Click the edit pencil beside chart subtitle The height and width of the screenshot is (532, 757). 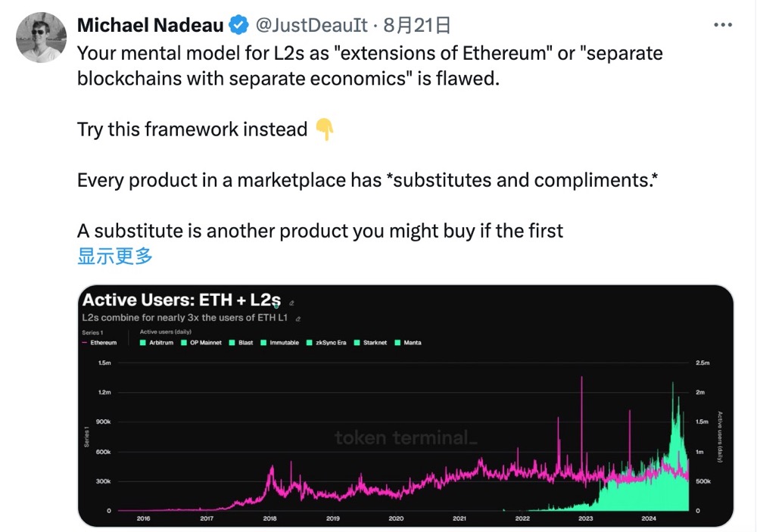pos(298,319)
